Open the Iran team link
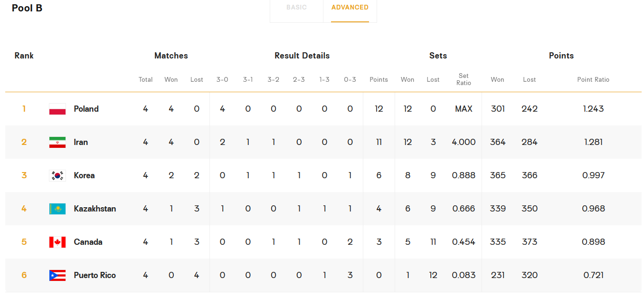 pos(81,142)
